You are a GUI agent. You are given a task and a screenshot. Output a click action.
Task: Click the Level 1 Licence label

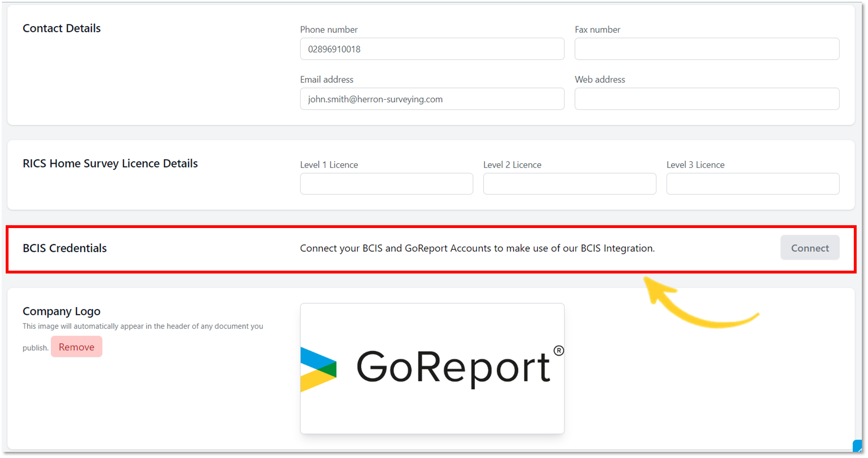[329, 165]
